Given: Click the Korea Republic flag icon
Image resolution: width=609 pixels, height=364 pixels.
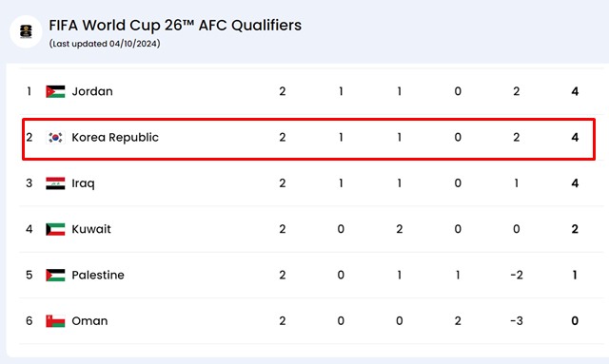Looking at the screenshot, I should (x=55, y=138).
